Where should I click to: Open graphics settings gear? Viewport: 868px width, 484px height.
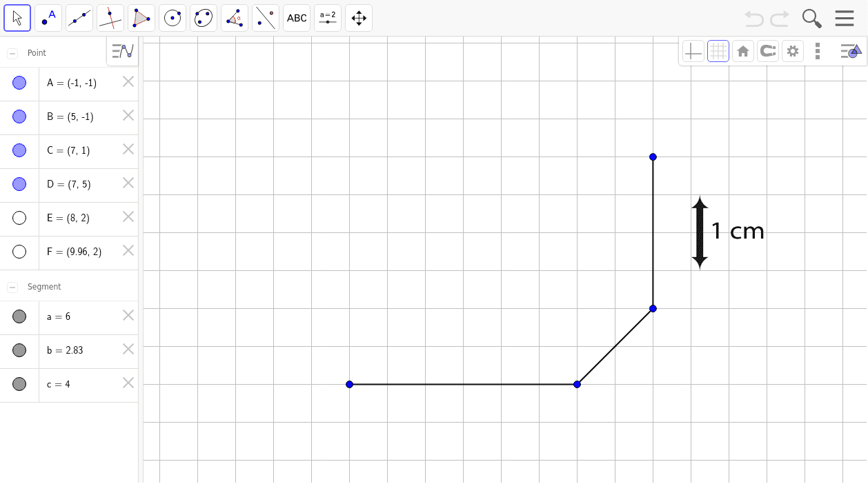tap(793, 51)
